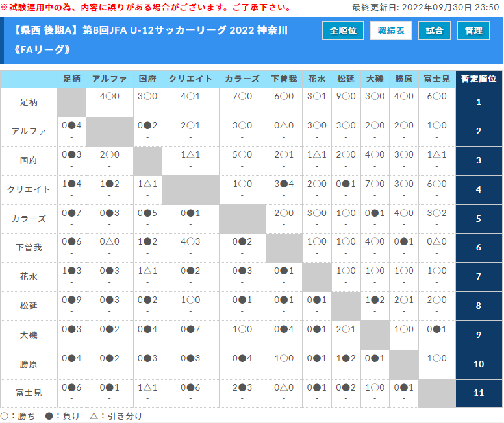
Task: Click クリエイト vs 大磯 score 7○0
Action: pyautogui.click(x=375, y=184)
